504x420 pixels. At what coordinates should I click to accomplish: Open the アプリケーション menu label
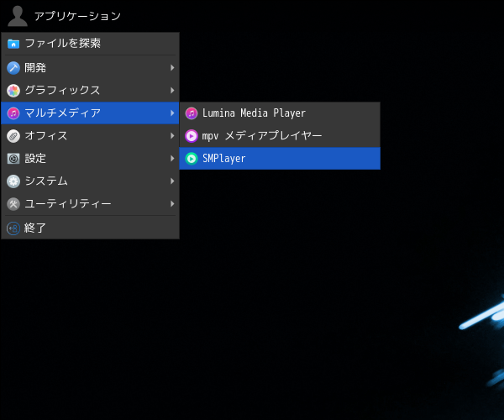click(77, 16)
